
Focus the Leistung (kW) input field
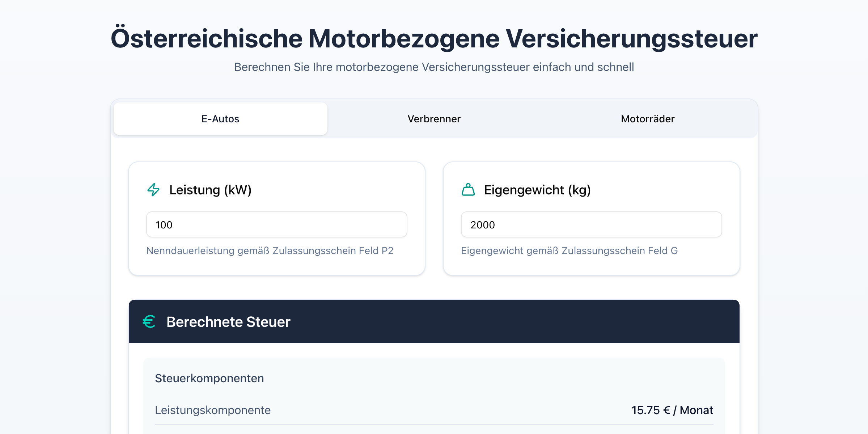tap(277, 224)
